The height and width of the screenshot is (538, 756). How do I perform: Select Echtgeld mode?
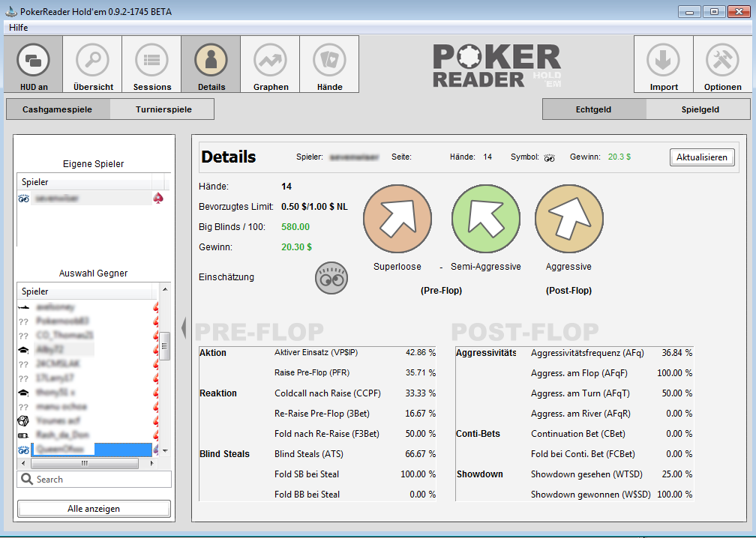(593, 109)
